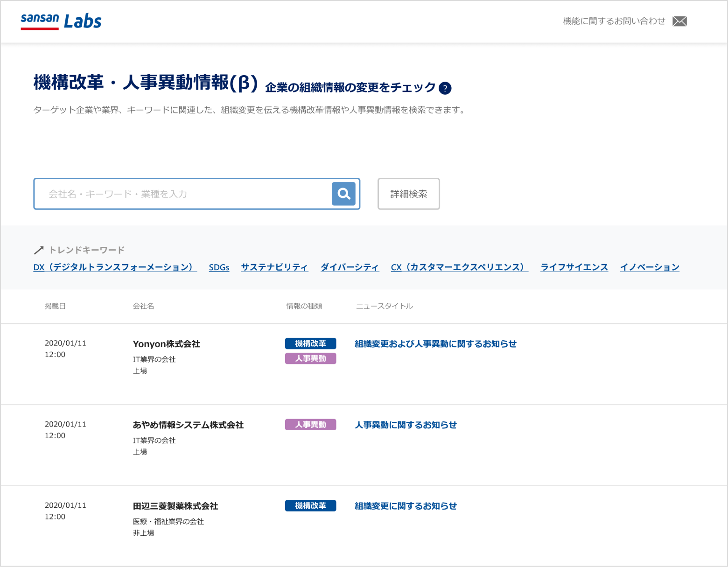Open 組織変更および人事異動に関するお知らせ news
This screenshot has width=728, height=567.
435,344
